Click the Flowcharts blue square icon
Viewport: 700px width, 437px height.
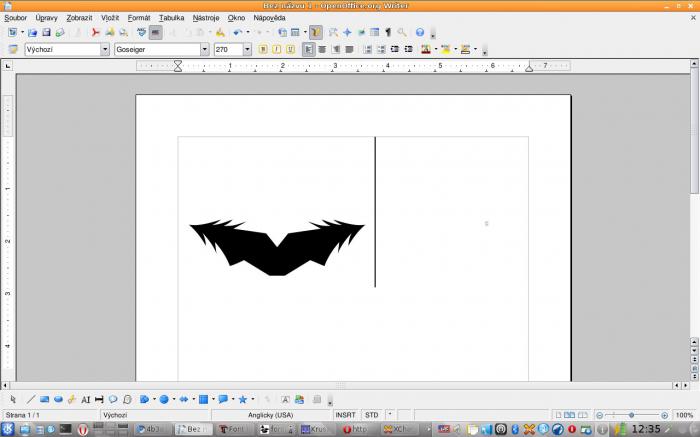[x=203, y=400]
